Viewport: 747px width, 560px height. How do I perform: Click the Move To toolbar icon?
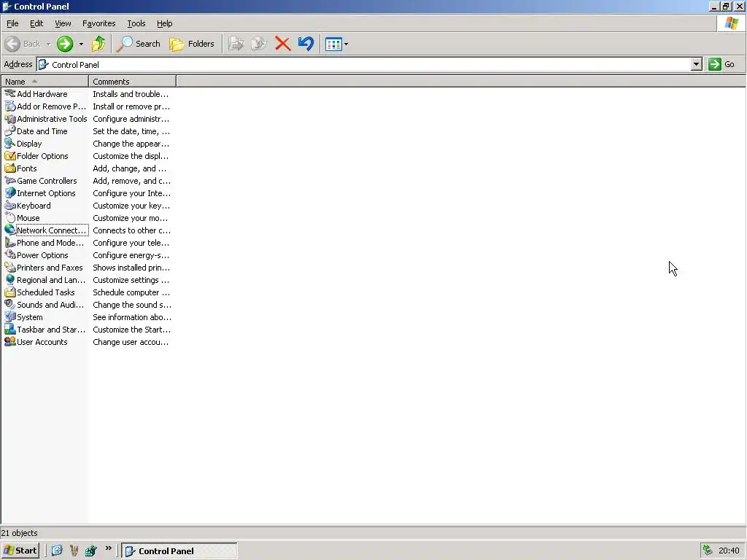(x=236, y=44)
